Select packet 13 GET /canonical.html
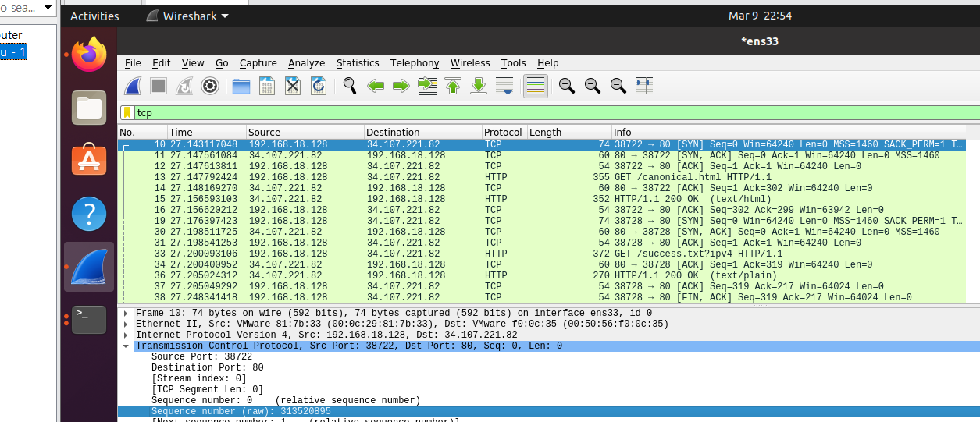The width and height of the screenshot is (980, 422). click(542, 177)
